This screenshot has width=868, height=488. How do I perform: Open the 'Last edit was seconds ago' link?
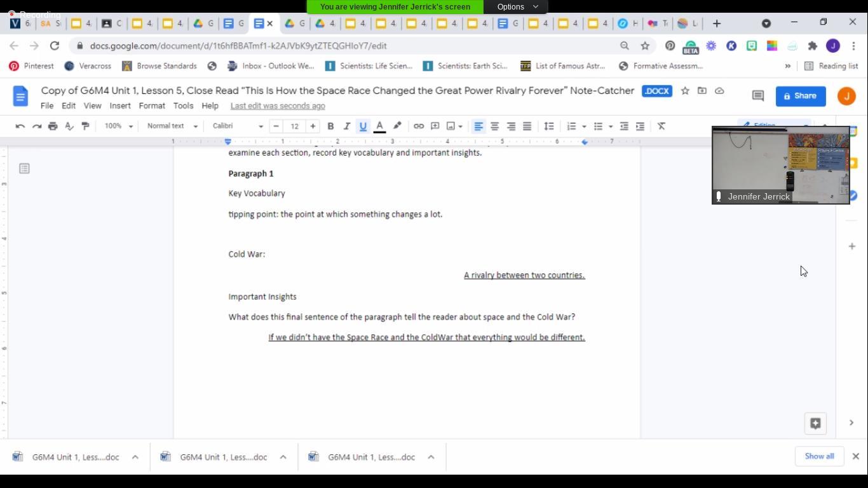(x=278, y=106)
